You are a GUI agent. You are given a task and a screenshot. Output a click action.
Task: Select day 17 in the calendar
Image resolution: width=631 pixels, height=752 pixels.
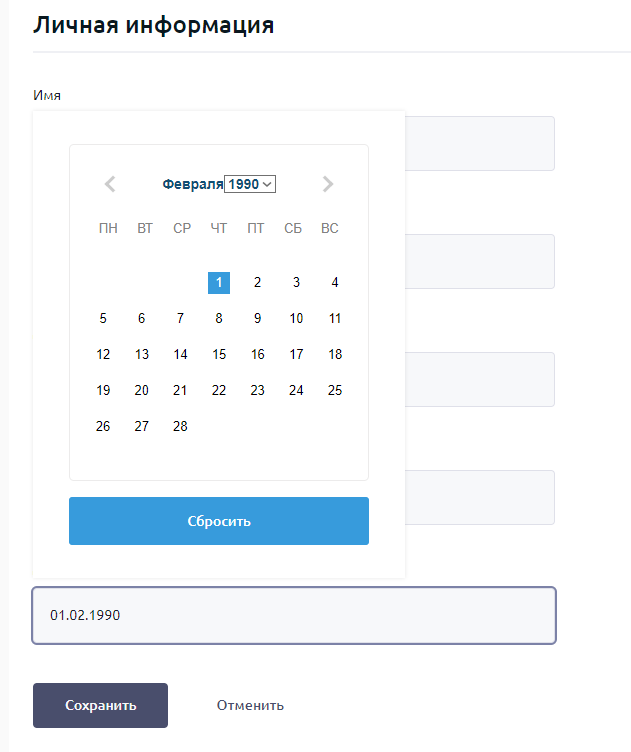pos(296,354)
